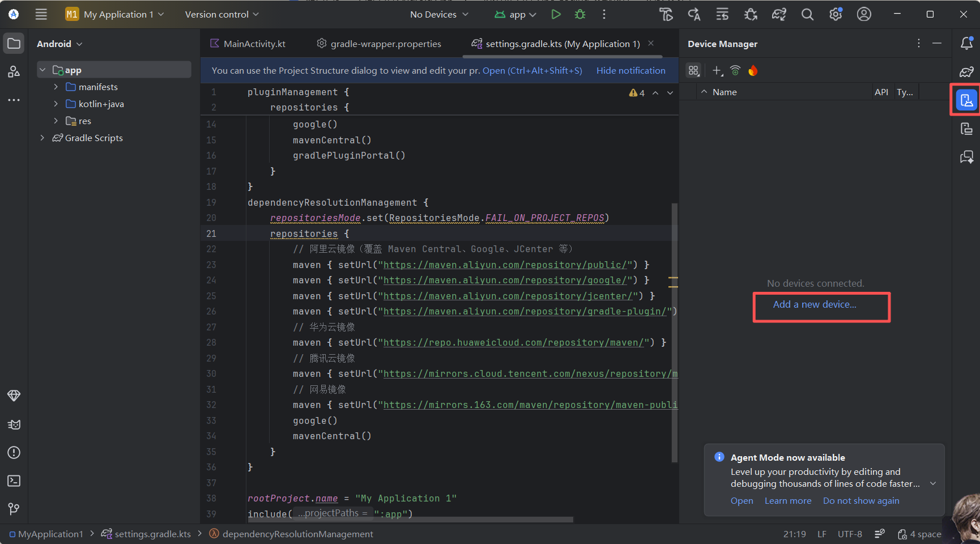Toggle the Resource Manager sidebar button

pos(14,71)
